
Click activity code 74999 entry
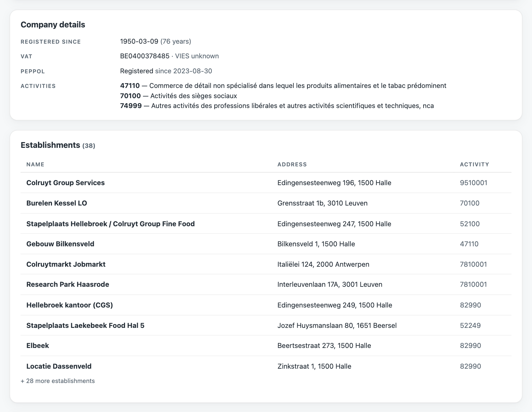coord(277,105)
